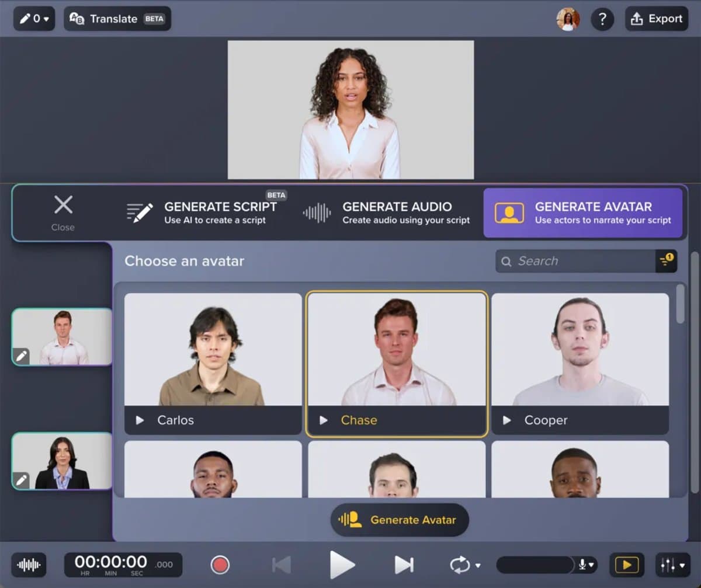The width and height of the screenshot is (701, 588).
Task: Toggle the preview player mode button
Action: coord(627,565)
